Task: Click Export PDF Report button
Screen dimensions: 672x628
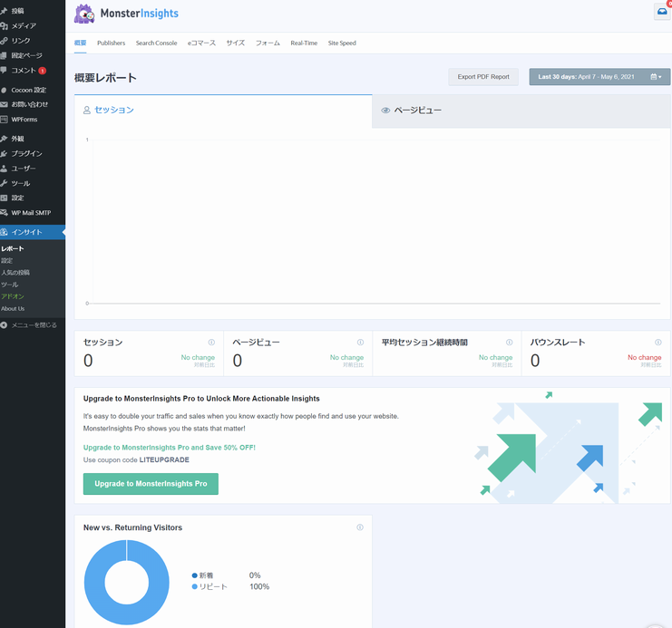Action: coord(483,77)
